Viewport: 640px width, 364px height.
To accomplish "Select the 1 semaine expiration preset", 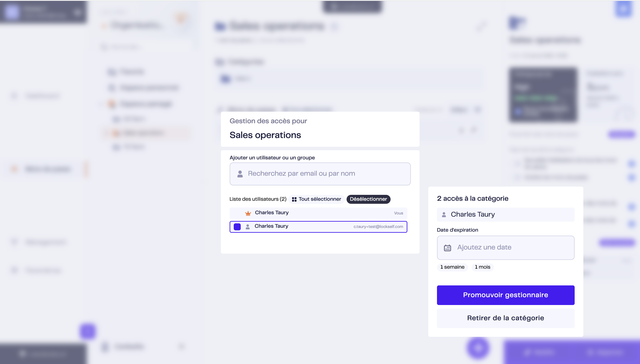I will 452,267.
